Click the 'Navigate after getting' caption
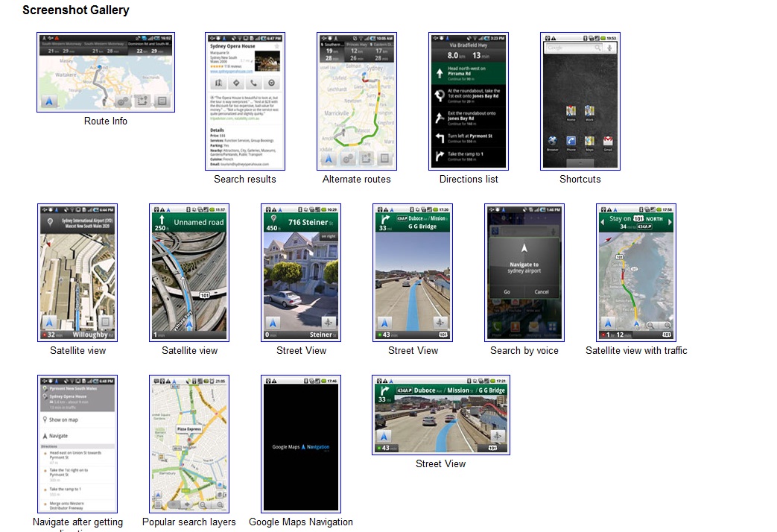Viewport: 777px width, 532px height. pos(77,522)
